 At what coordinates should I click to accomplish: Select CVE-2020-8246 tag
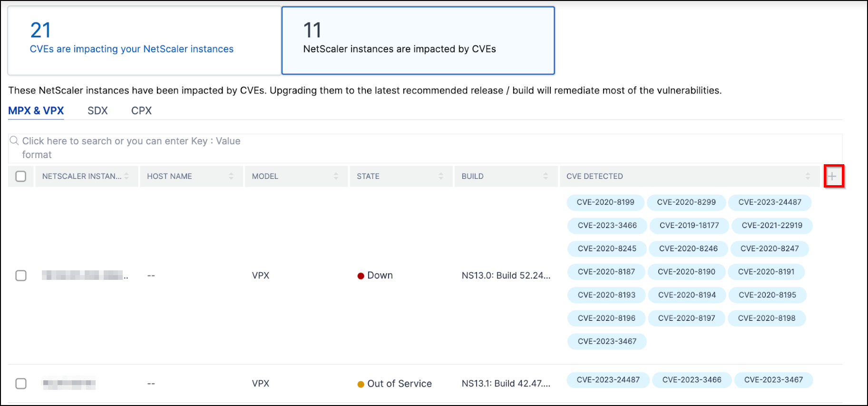tap(688, 249)
